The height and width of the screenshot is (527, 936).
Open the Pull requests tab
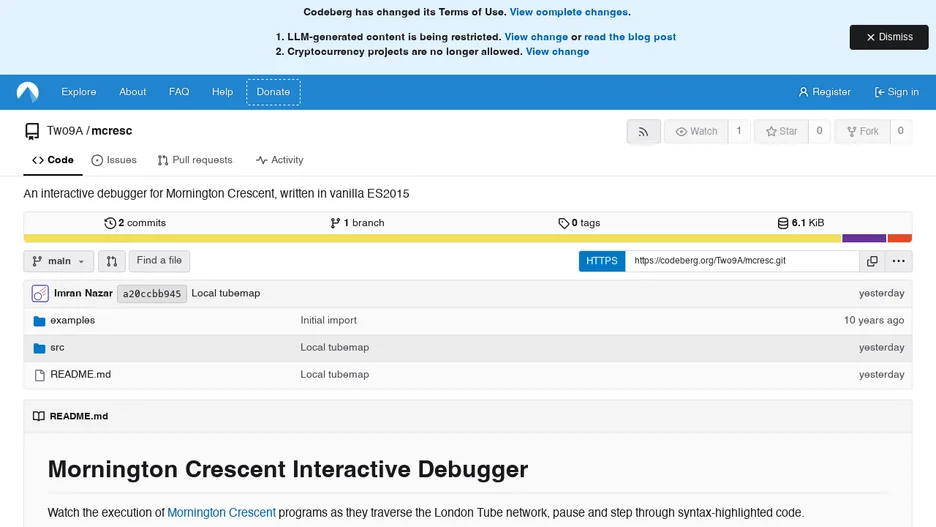pos(195,160)
